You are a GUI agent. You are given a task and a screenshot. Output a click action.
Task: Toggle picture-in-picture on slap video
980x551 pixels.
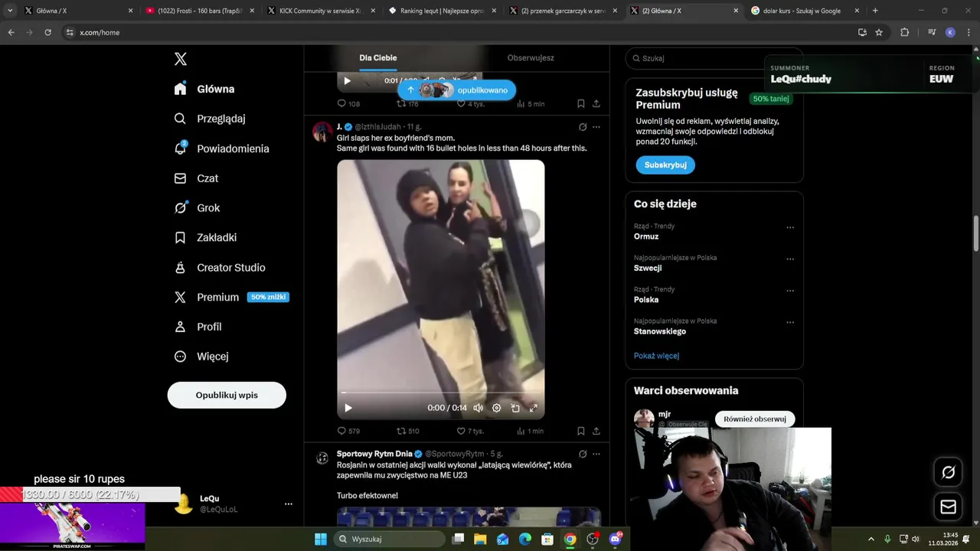pyautogui.click(x=515, y=408)
